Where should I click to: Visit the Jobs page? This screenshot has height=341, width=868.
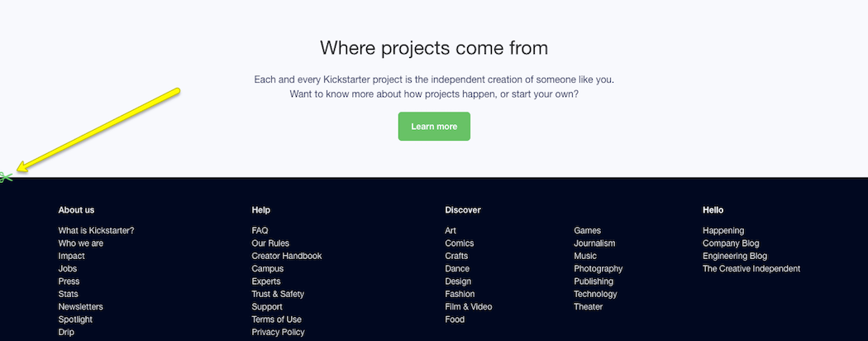click(x=68, y=269)
